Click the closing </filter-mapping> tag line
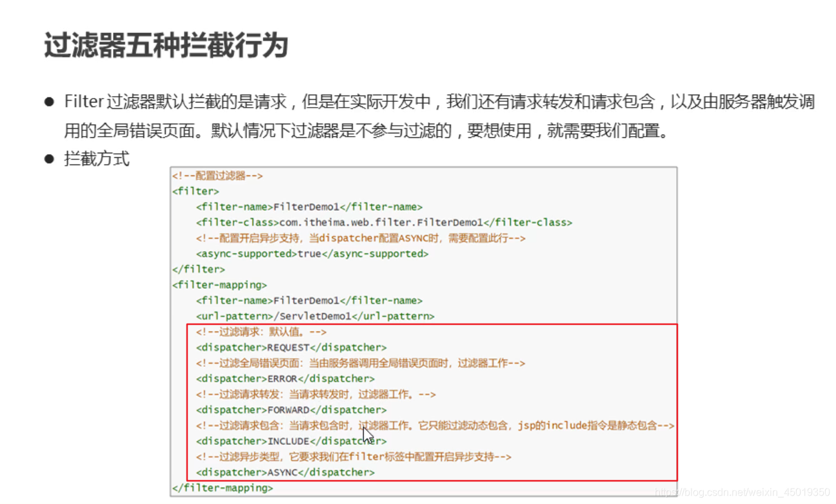Viewport: 836px width, 504px height. point(223,488)
